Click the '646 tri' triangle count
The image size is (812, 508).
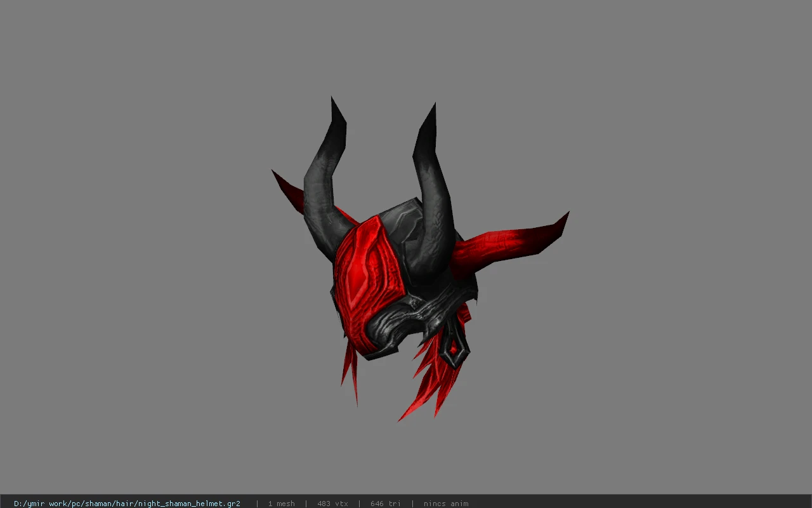386,503
